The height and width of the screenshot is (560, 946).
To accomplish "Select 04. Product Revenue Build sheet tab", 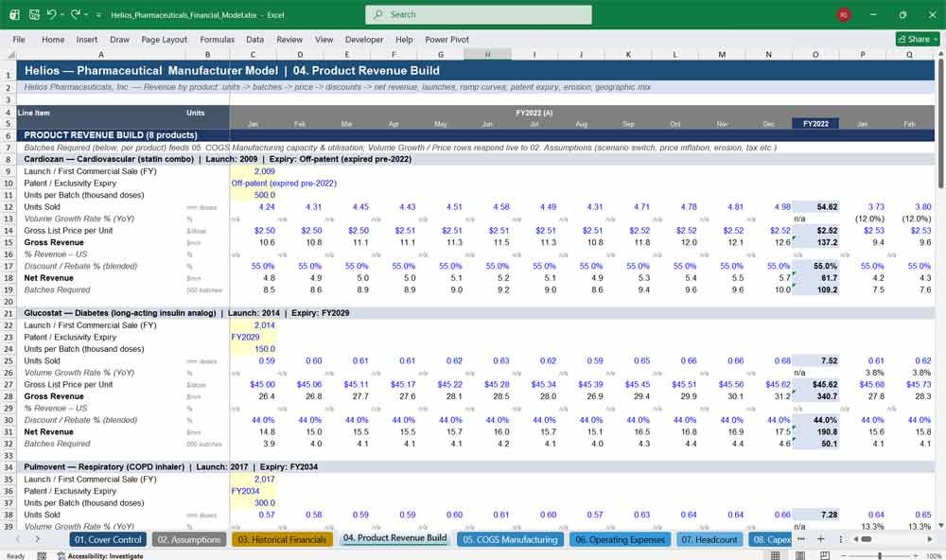I will [395, 538].
